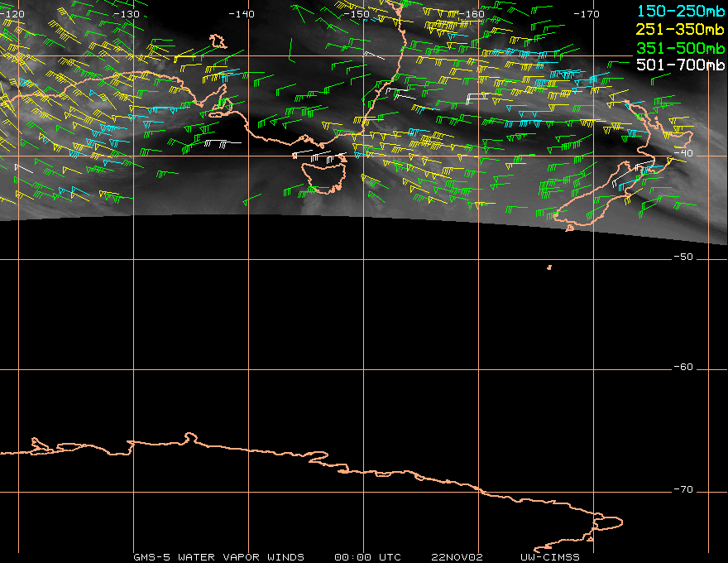The height and width of the screenshot is (563, 728).
Task: Click the UW-CIMSS credit text
Action: (x=549, y=557)
